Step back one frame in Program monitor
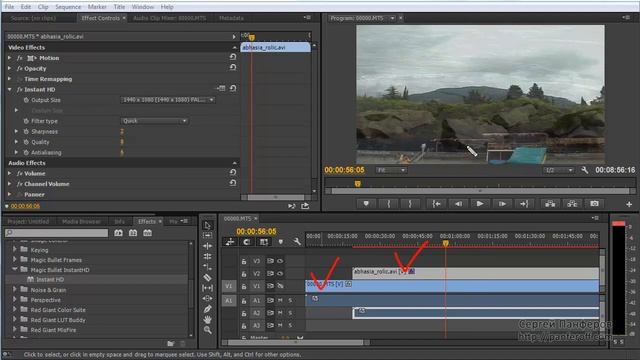640x360 pixels. coord(458,203)
